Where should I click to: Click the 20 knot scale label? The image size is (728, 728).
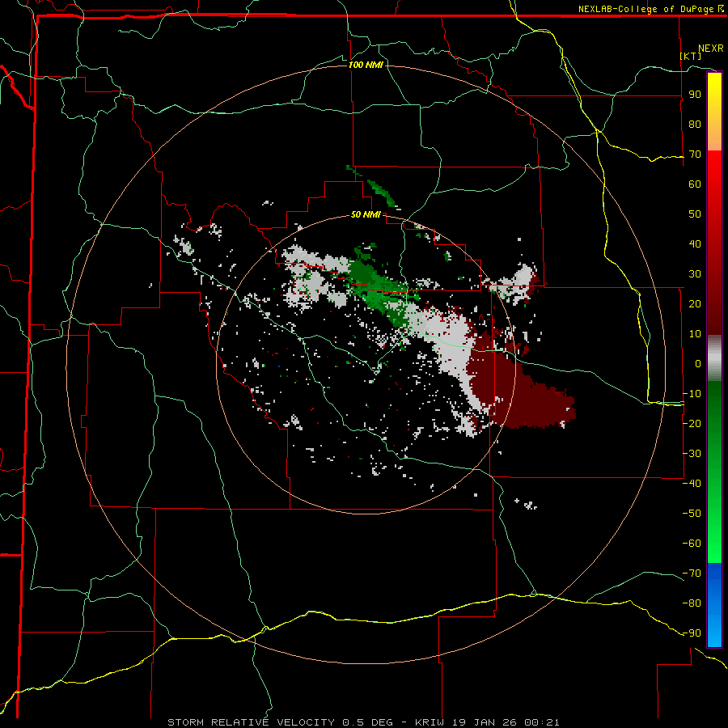pyautogui.click(x=695, y=303)
